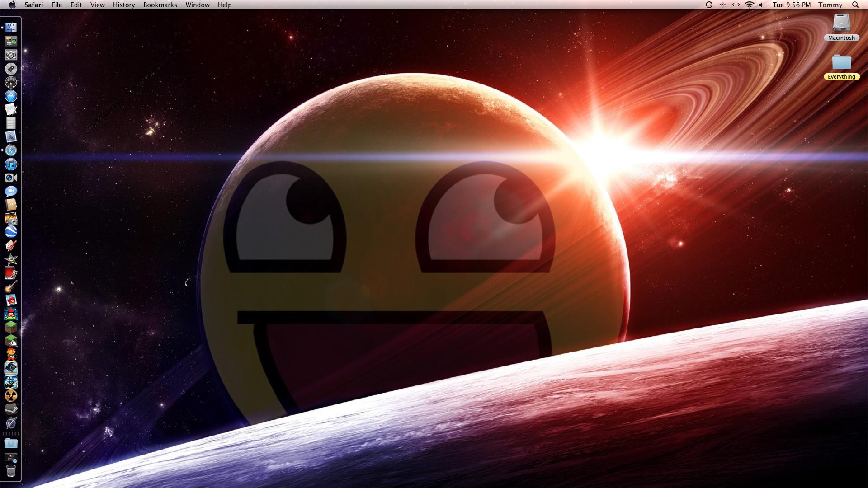The height and width of the screenshot is (488, 868).
Task: Click the Safari compass icon in dock
Action: pyautogui.click(x=11, y=150)
